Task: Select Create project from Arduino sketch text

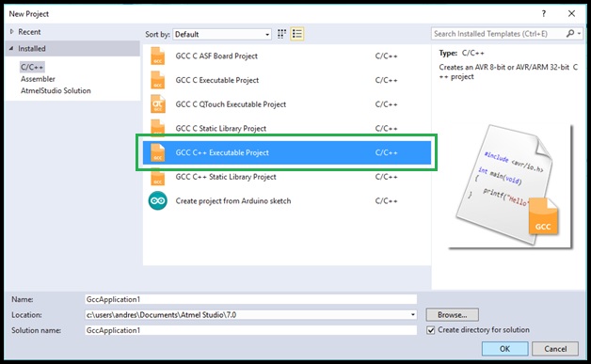Action: [x=233, y=201]
